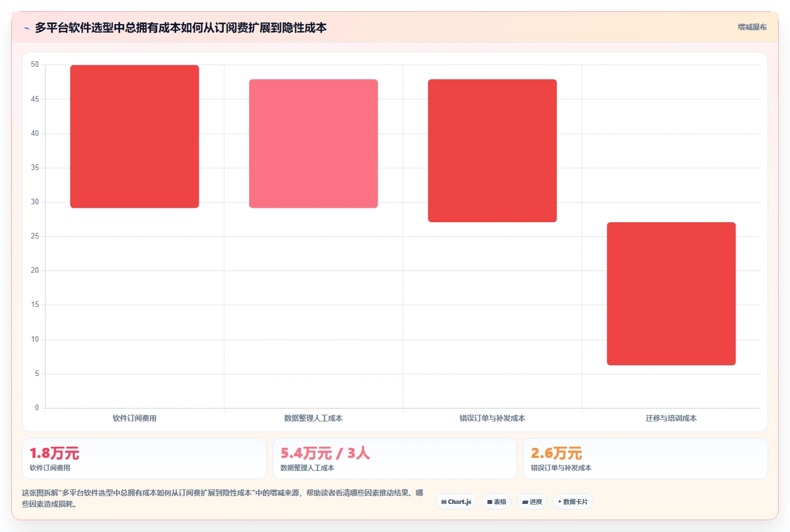Click the y-axis value 50

pos(35,65)
